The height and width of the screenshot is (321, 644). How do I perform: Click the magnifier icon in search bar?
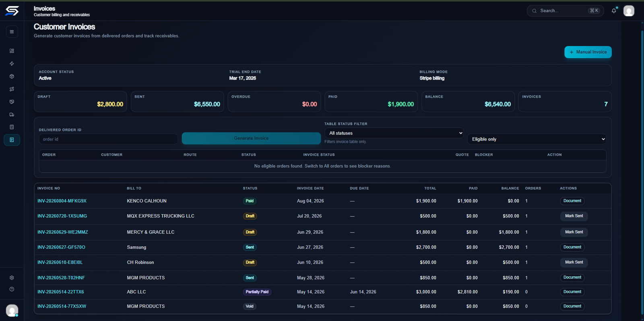pos(534,11)
